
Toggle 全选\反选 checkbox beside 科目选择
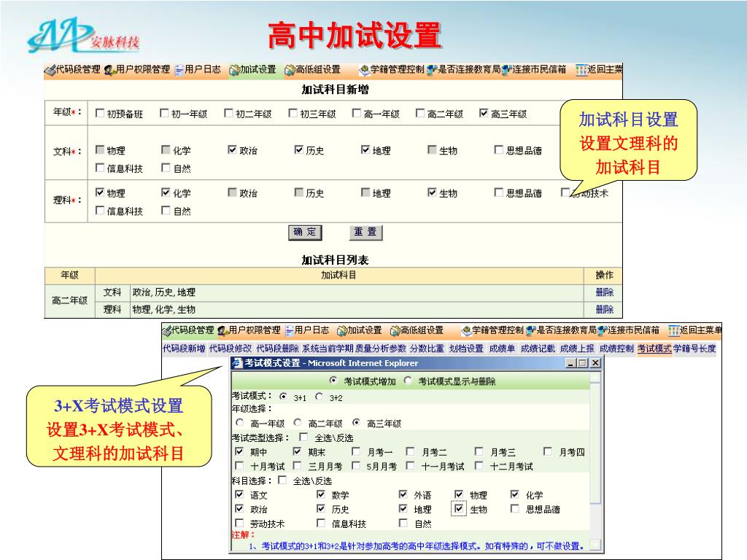tap(282, 480)
